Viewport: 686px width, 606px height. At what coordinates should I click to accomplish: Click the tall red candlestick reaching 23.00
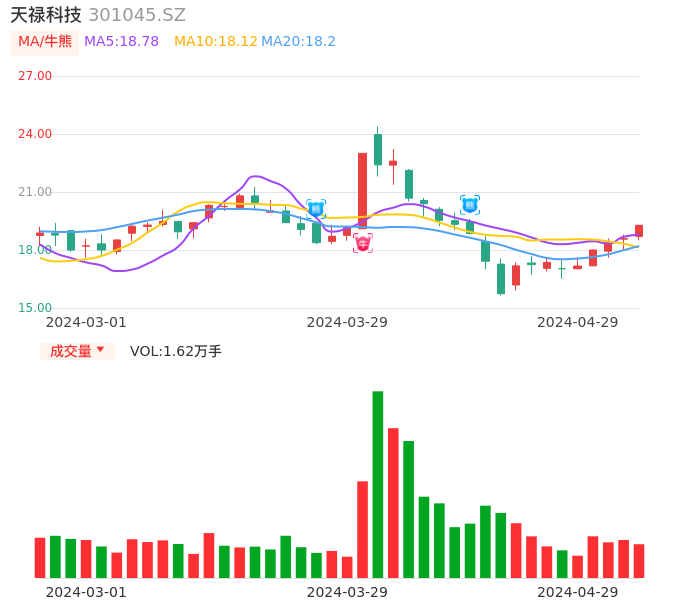(363, 191)
